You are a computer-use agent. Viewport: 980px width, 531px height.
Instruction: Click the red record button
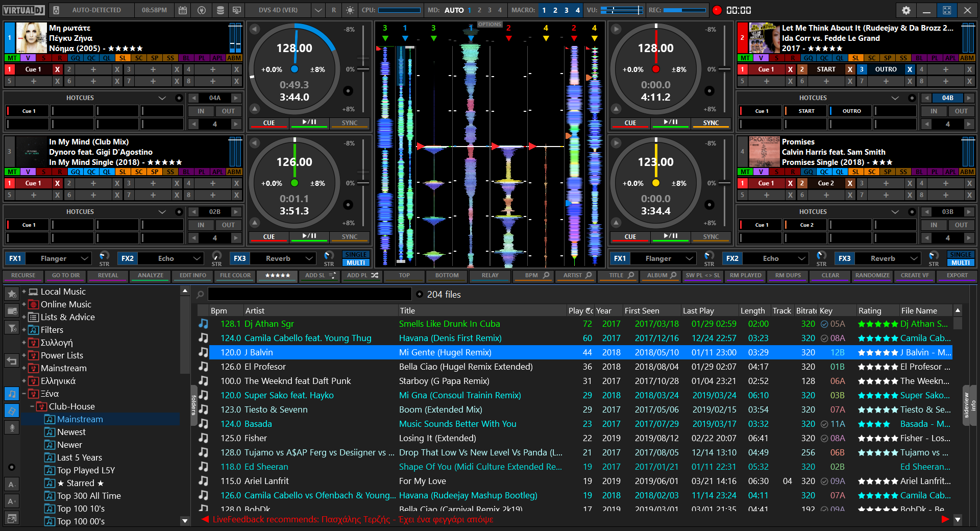click(x=717, y=10)
